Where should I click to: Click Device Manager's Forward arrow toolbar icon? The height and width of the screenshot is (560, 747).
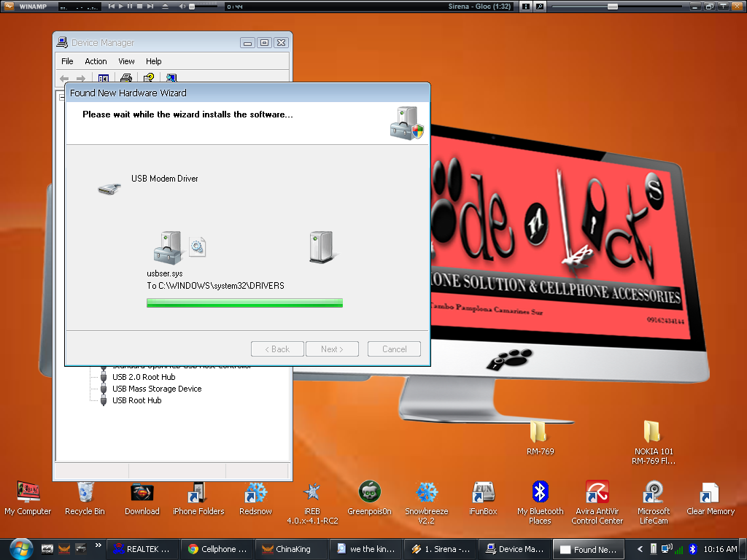(x=81, y=78)
